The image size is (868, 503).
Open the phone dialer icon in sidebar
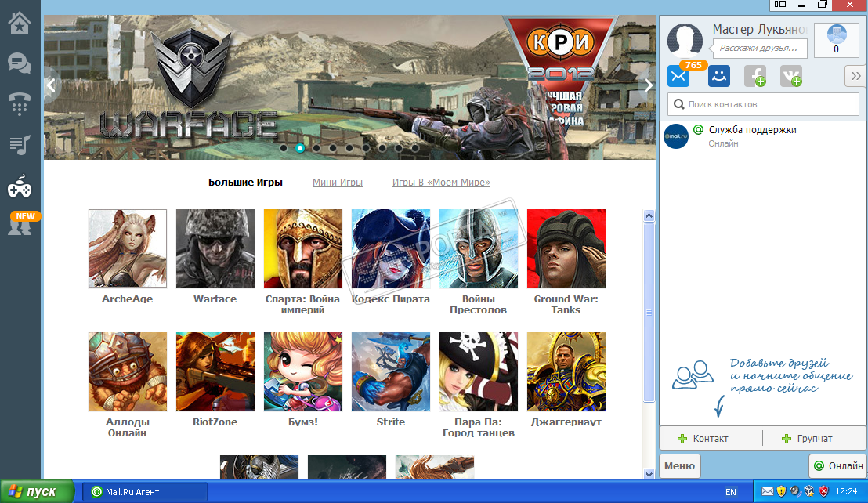tap(20, 103)
